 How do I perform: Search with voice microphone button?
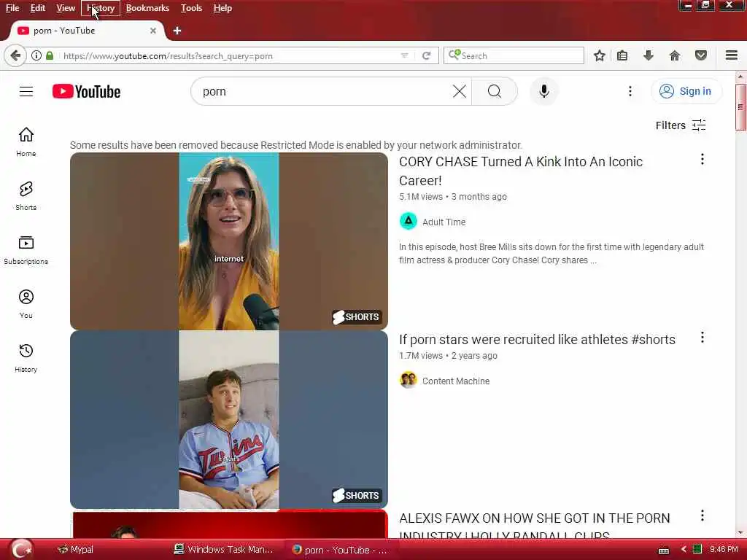click(544, 91)
